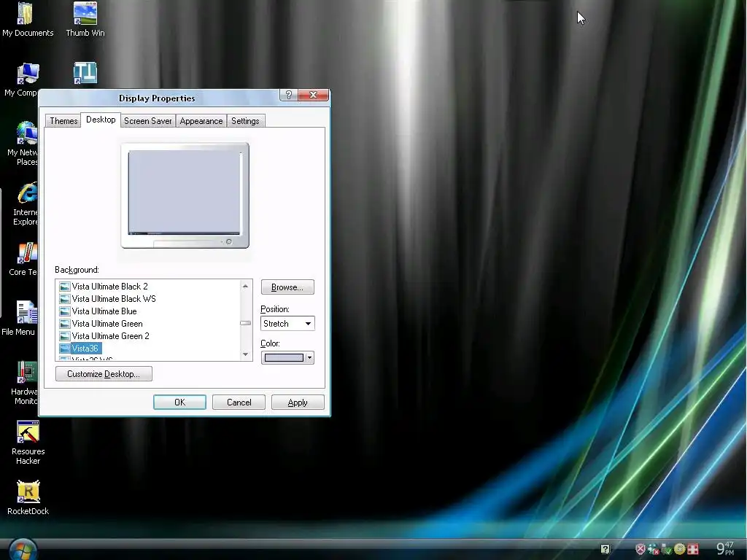
Task: Select the blue T shortcut under Thumb Win
Action: coord(85,73)
